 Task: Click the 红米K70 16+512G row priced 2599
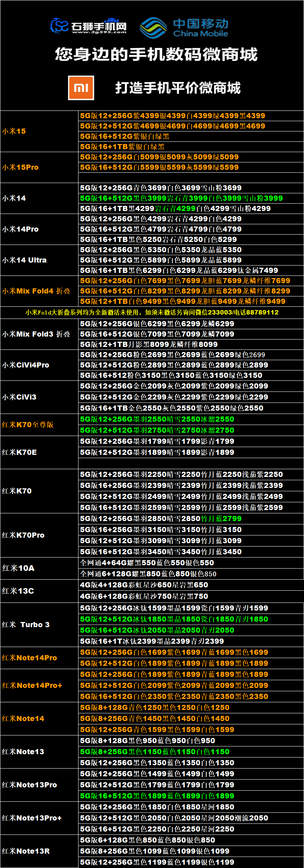click(191, 507)
